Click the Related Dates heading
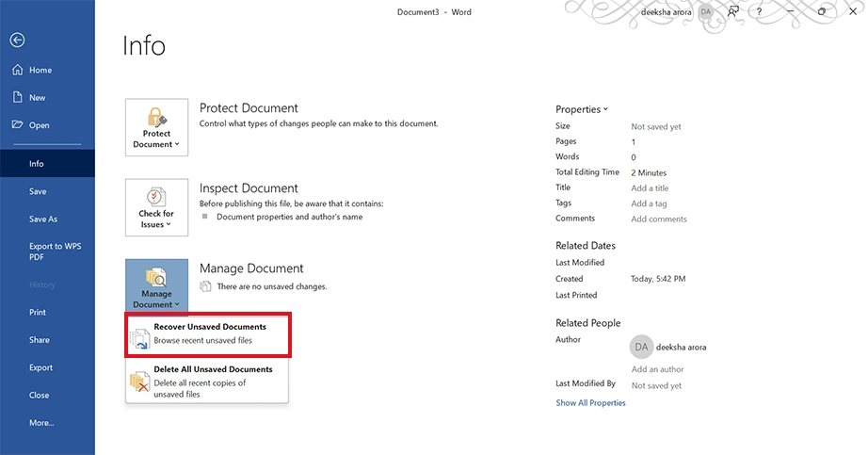868x455 pixels. 586,246
